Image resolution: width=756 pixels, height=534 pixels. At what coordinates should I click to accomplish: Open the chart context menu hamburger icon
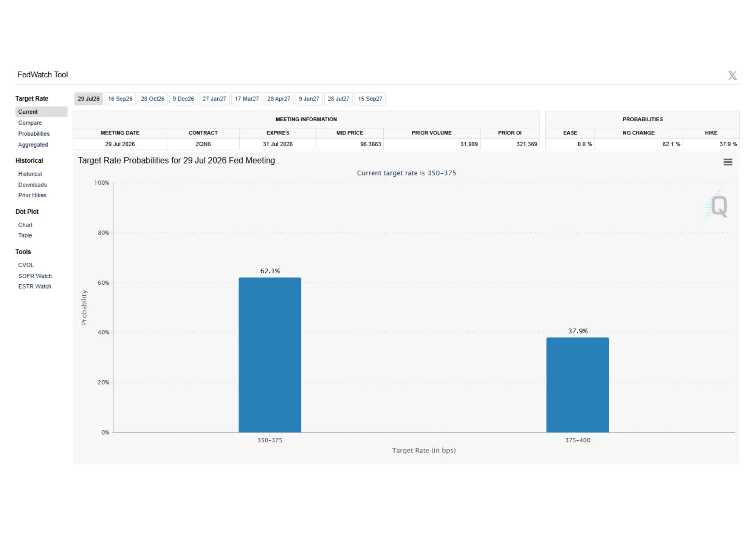(728, 162)
